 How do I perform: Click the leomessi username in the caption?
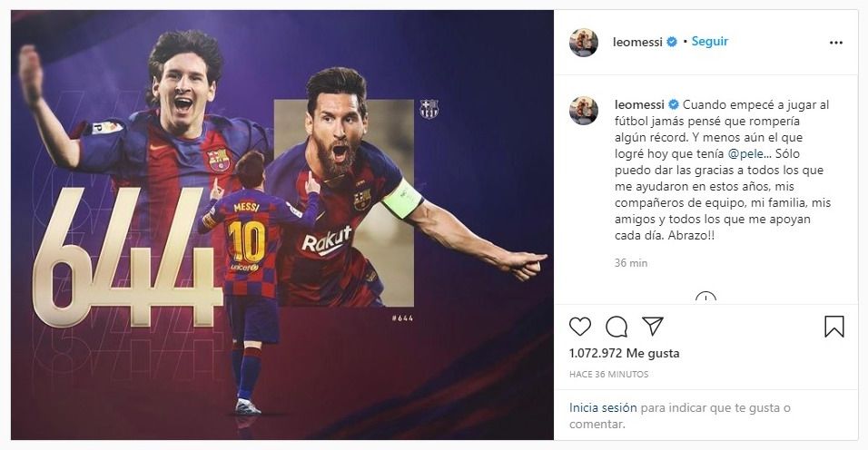(x=639, y=104)
